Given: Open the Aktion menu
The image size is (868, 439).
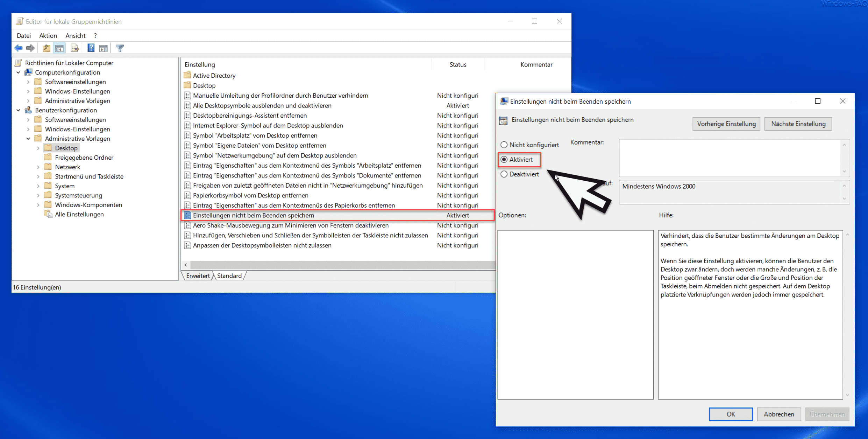Looking at the screenshot, I should point(48,35).
